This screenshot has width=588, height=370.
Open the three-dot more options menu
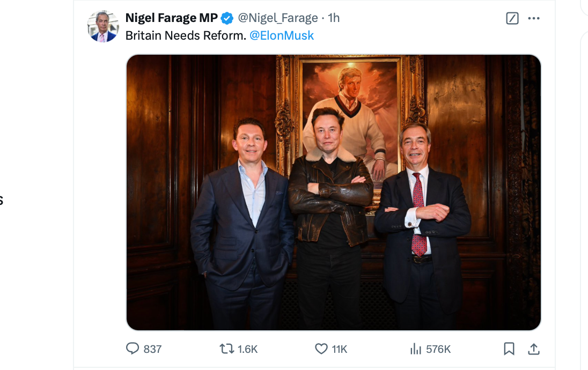pos(533,18)
